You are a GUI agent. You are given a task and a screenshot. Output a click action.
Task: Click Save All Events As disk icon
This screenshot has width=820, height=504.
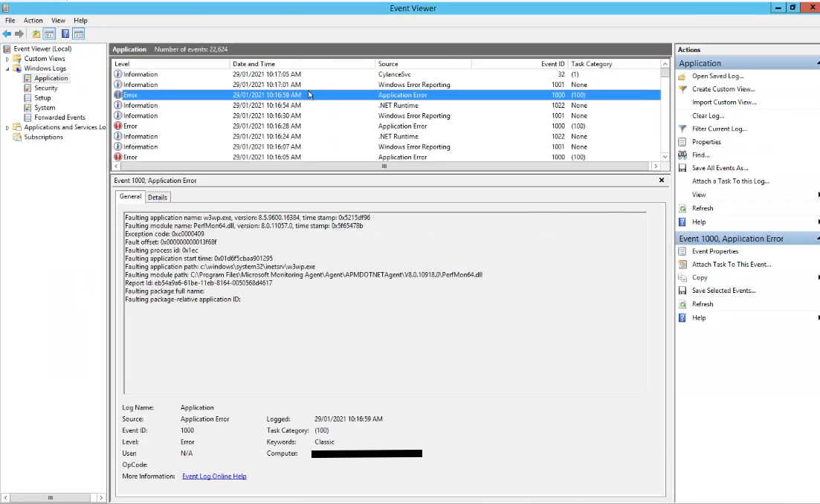tap(682, 168)
